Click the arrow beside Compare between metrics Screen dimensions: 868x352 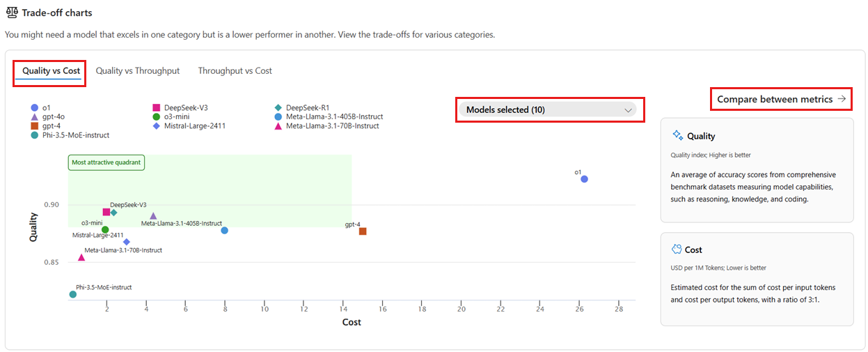pyautogui.click(x=842, y=99)
